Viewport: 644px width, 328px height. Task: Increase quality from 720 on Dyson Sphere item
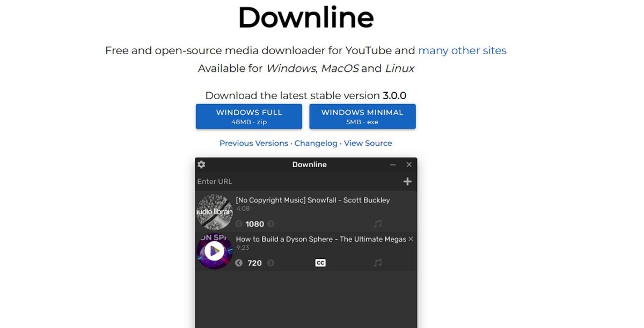point(270,263)
